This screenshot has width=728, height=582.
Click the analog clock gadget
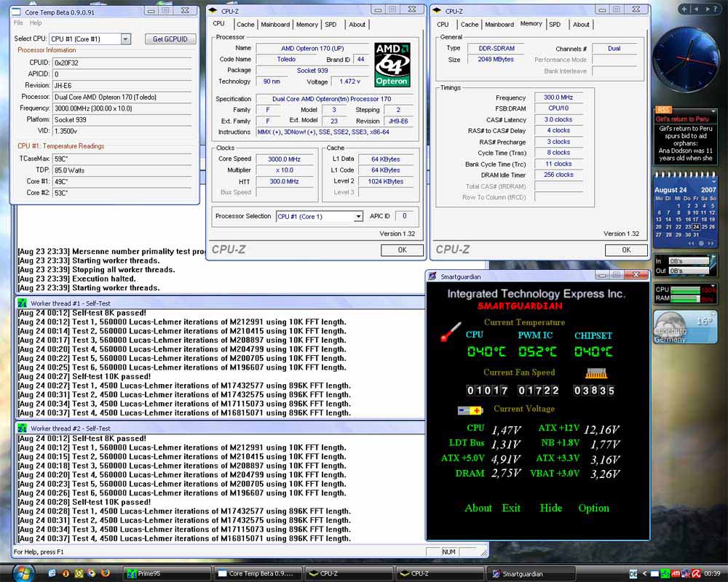pos(686,59)
